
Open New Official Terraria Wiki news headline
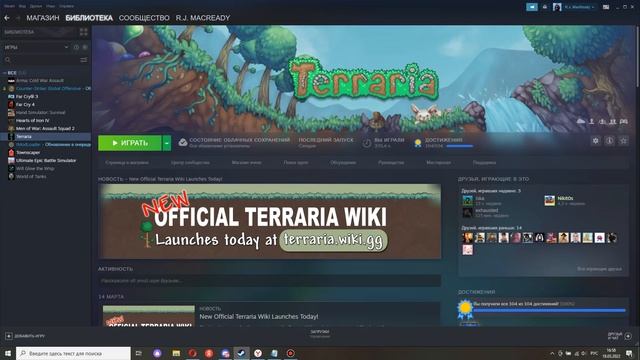(259, 316)
